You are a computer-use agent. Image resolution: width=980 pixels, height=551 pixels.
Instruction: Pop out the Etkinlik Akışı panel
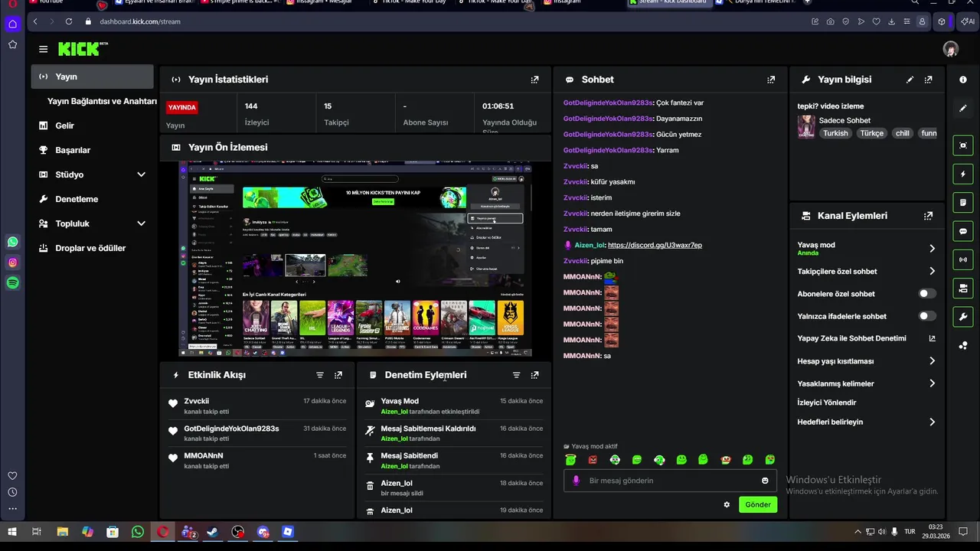tap(338, 375)
